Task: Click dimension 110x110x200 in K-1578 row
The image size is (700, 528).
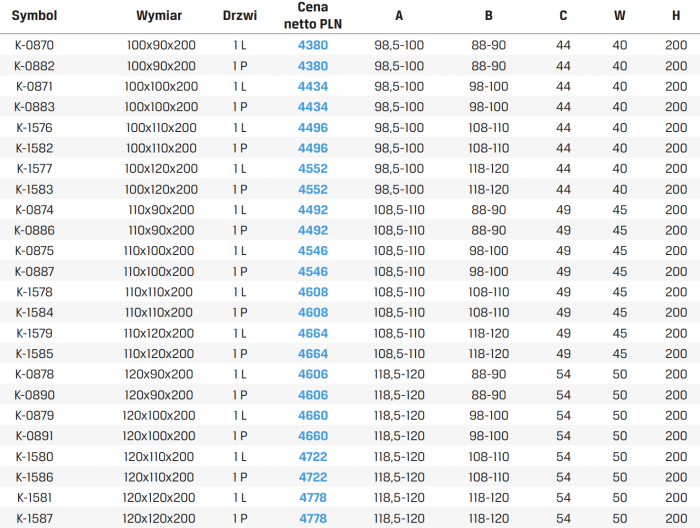Action: [159, 292]
